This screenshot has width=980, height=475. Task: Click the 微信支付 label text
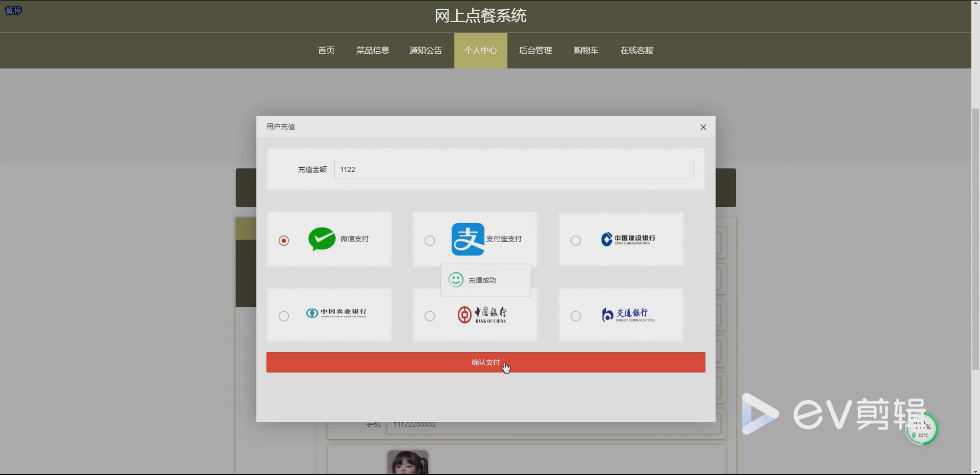(x=354, y=239)
